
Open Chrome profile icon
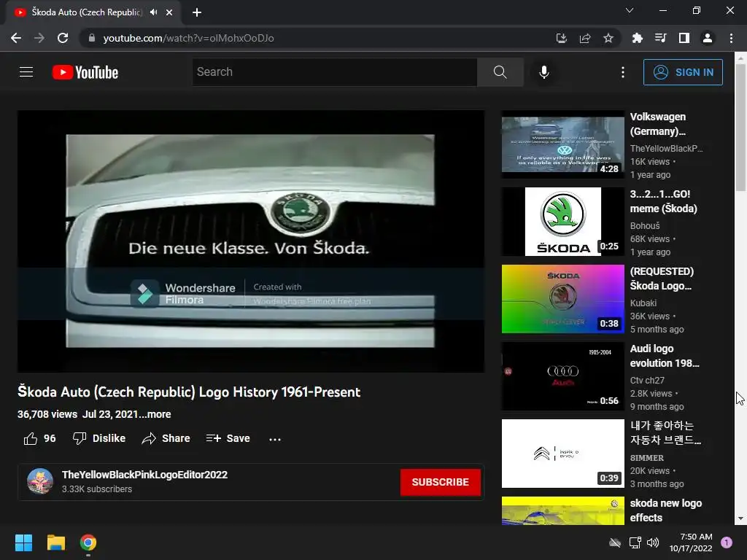tap(708, 38)
